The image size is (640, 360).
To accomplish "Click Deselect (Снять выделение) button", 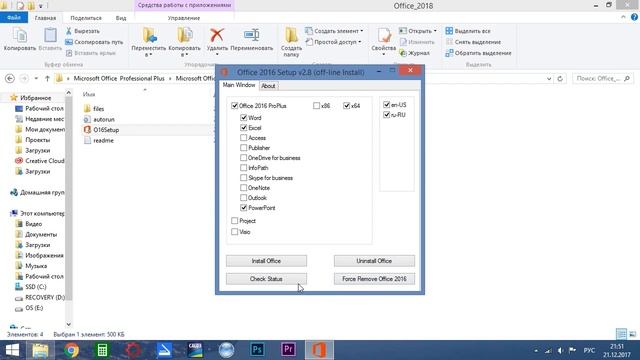I will [473, 42].
